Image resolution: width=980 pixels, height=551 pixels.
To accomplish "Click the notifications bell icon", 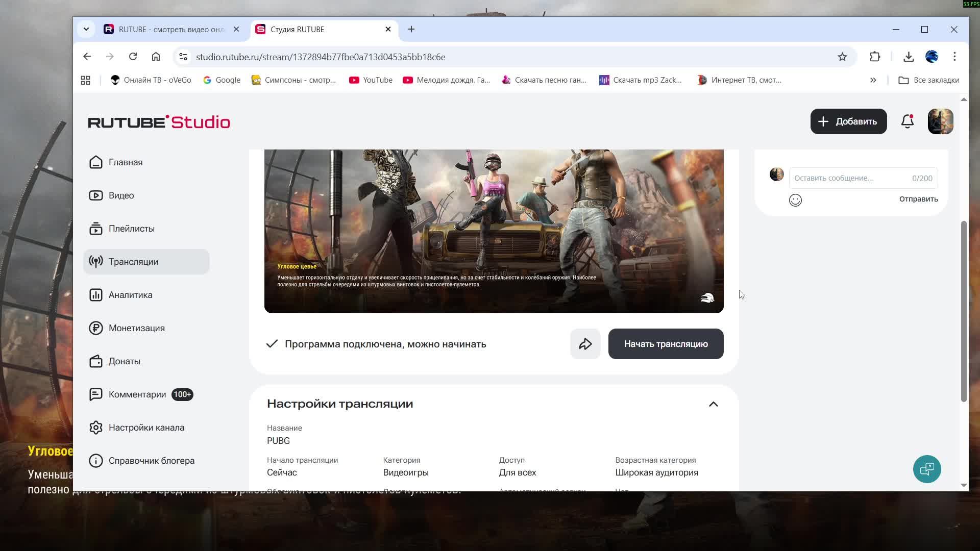I will [x=907, y=121].
